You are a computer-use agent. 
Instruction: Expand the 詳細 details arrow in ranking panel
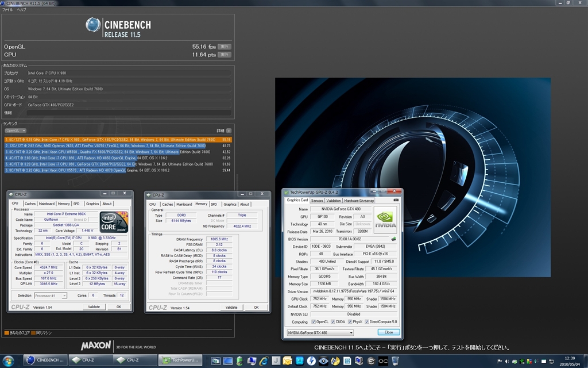[x=229, y=131]
